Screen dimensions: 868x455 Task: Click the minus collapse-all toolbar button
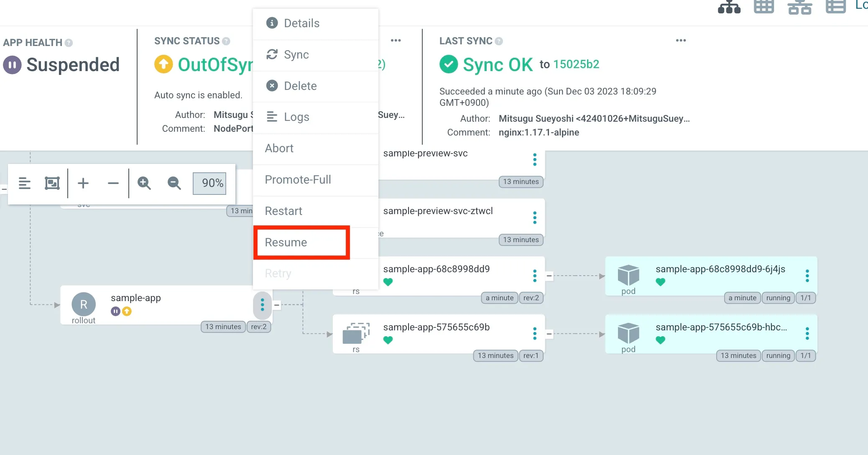[x=113, y=183]
